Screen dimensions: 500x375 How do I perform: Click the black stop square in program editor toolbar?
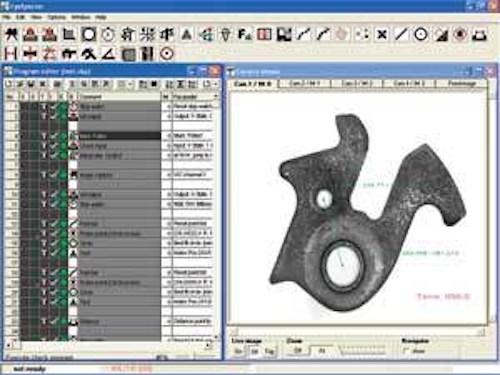pyautogui.click(x=154, y=84)
